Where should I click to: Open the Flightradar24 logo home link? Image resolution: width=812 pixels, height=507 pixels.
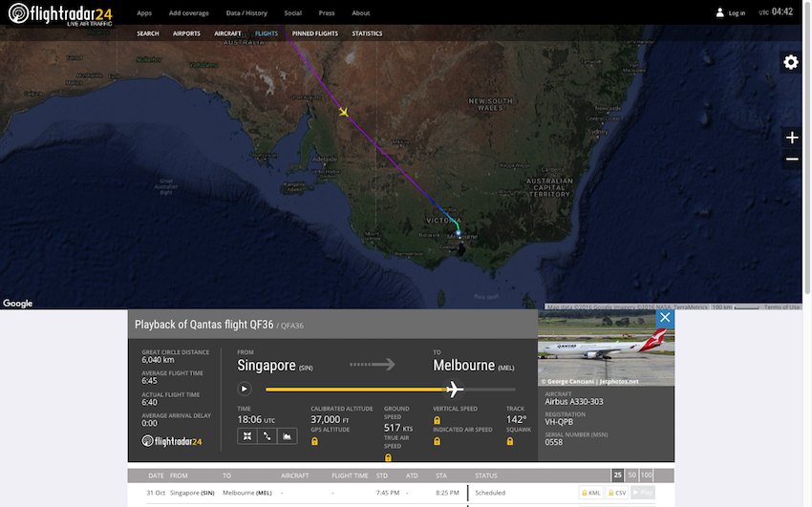pyautogui.click(x=60, y=14)
